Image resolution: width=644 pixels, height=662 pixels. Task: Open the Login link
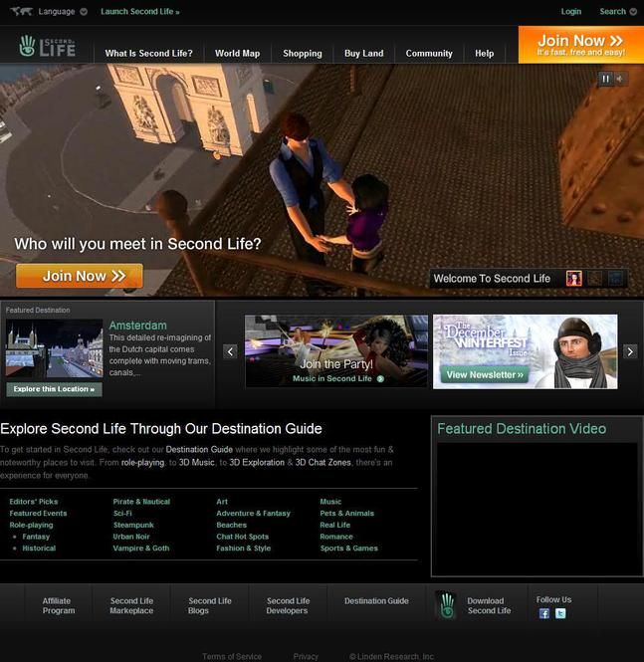[571, 11]
